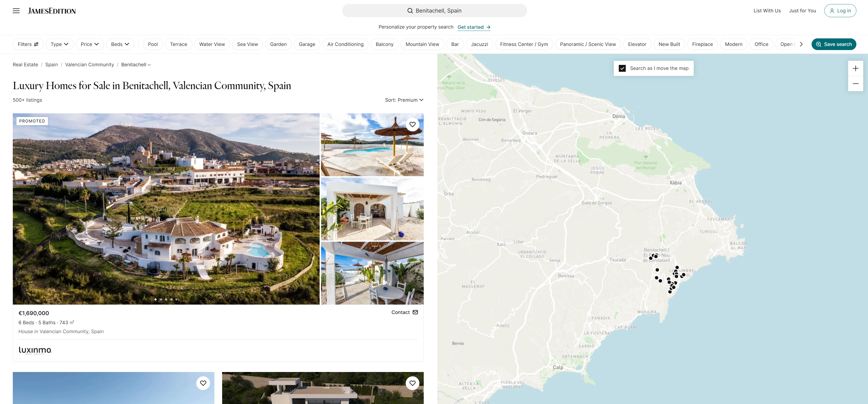Screen dimensions: 868x404
Task: Click the List With Us button
Action: tap(767, 11)
